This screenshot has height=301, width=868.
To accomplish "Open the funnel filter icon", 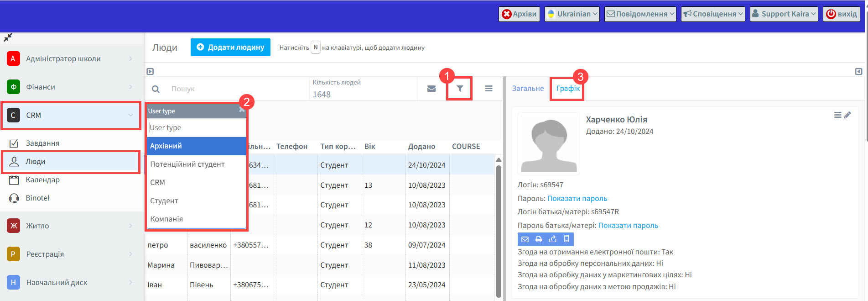I will coord(460,89).
